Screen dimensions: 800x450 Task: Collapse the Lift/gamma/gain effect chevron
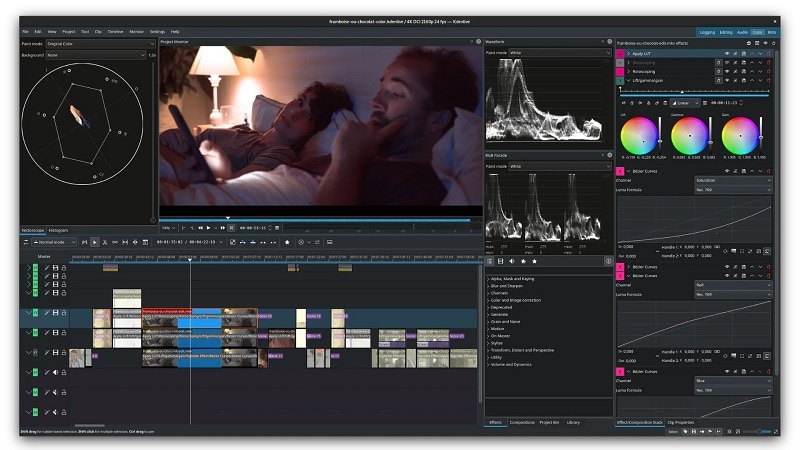(629, 81)
